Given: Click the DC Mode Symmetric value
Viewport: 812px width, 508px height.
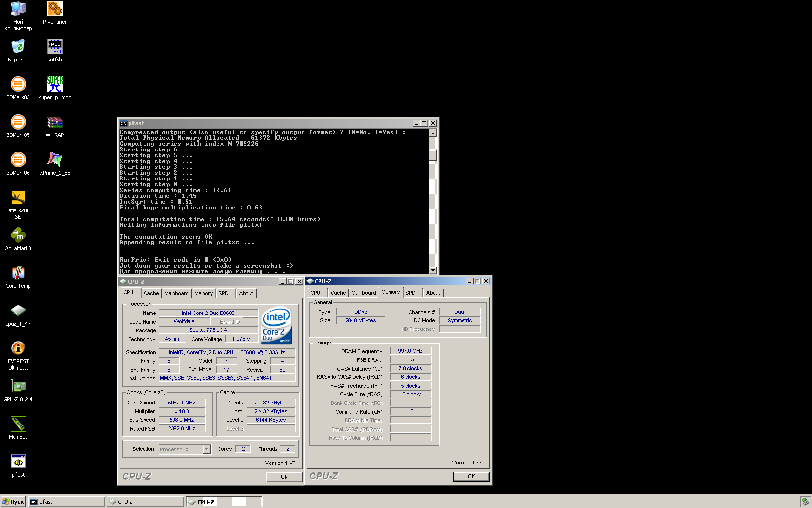Looking at the screenshot, I should pyautogui.click(x=460, y=320).
